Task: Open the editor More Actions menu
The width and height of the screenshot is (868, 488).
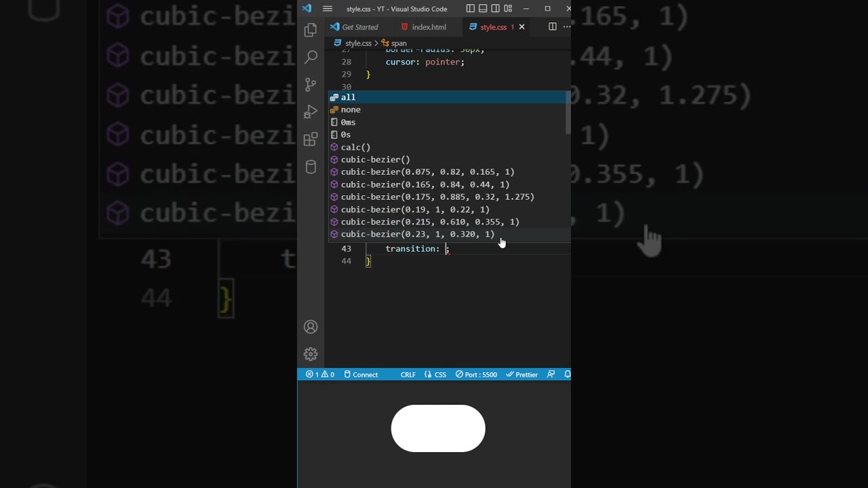Action: [566, 27]
